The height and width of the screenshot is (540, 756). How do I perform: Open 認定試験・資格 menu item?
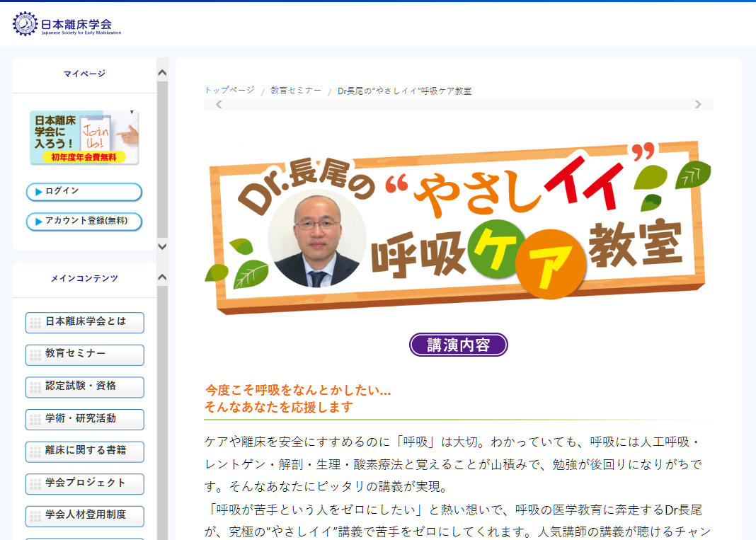[85, 386]
